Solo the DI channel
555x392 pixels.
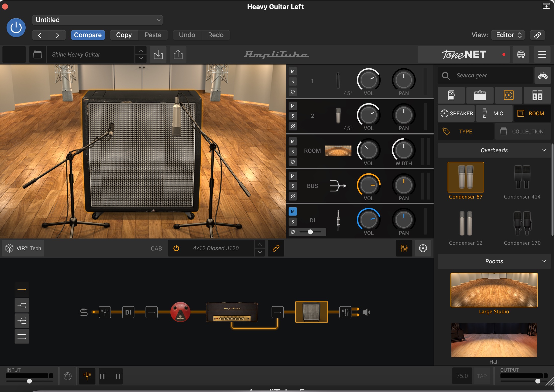(293, 222)
